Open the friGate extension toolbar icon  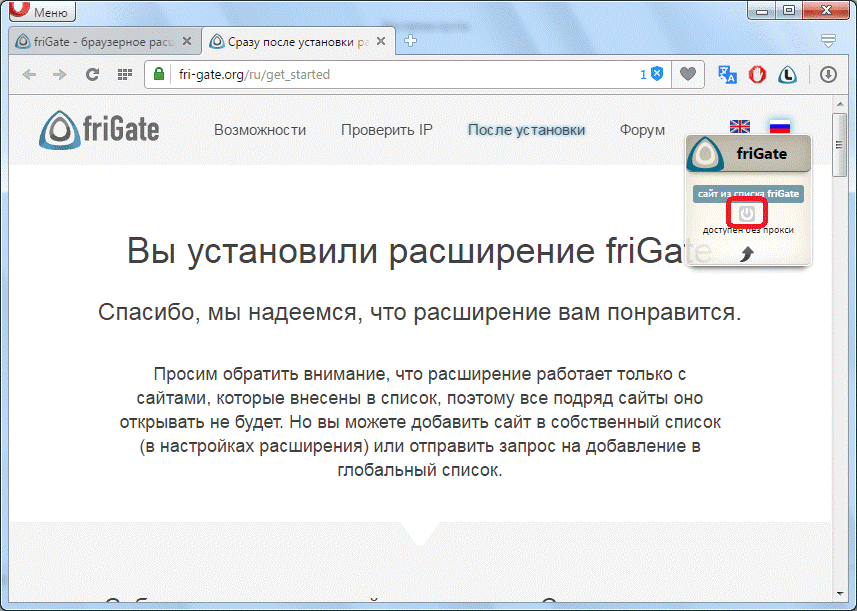coord(787,74)
